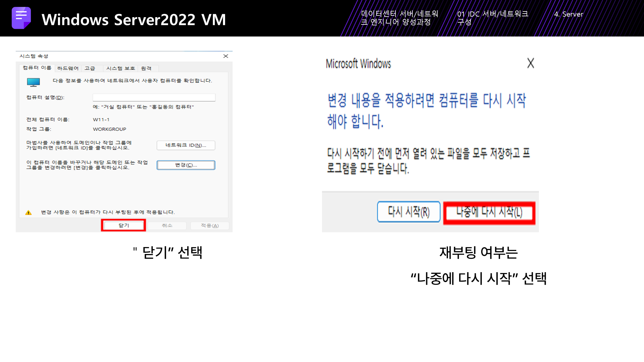Image resolution: width=644 pixels, height=362 pixels.
Task: Click the purple document icon in the header
Action: pyautogui.click(x=21, y=18)
